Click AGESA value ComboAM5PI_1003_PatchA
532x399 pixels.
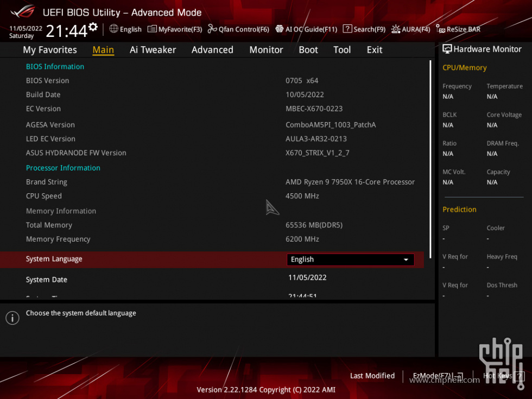pyautogui.click(x=331, y=125)
